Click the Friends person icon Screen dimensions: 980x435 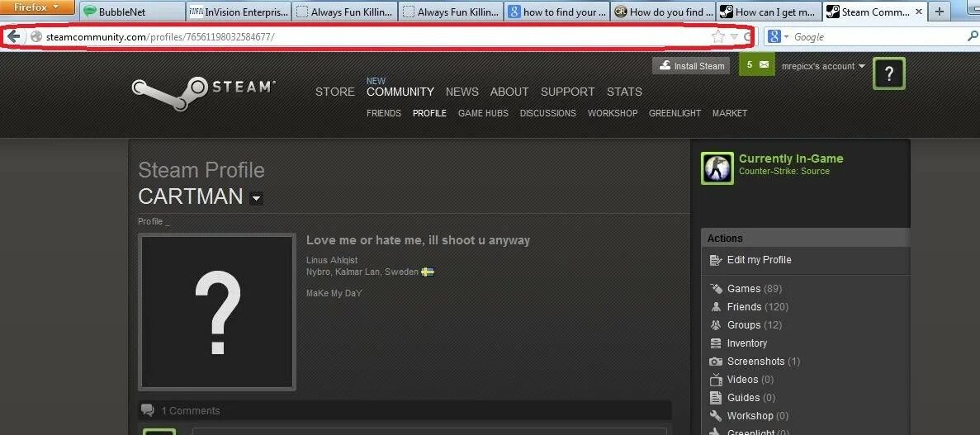pos(716,307)
